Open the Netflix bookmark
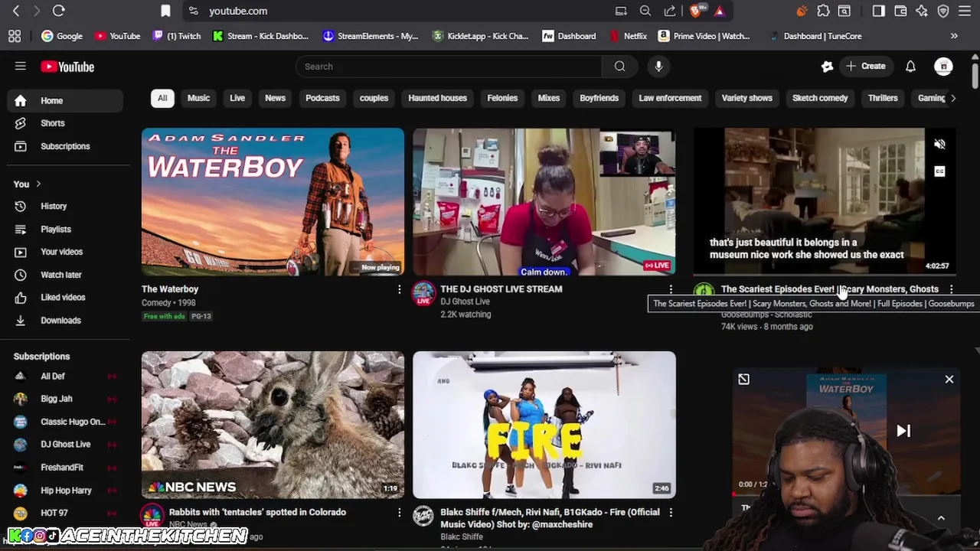This screenshot has height=551, width=980. pos(629,36)
